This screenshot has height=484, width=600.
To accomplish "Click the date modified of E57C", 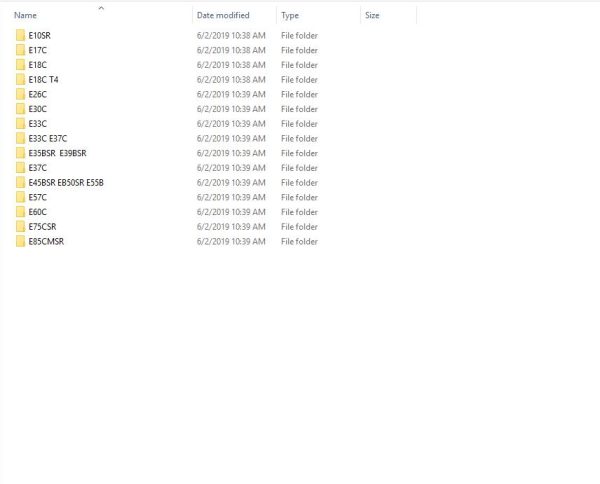I will pos(231,197).
